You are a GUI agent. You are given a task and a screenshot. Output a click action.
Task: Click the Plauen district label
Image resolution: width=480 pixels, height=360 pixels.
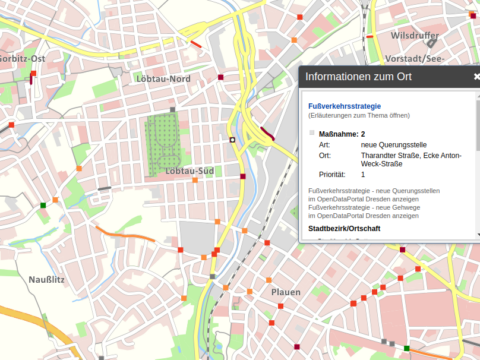[x=286, y=292]
